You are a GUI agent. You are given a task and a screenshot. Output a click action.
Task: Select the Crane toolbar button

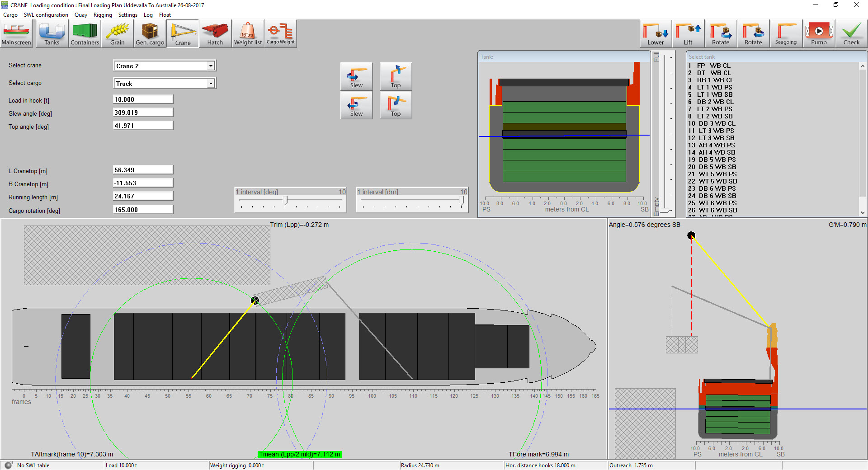tap(183, 33)
